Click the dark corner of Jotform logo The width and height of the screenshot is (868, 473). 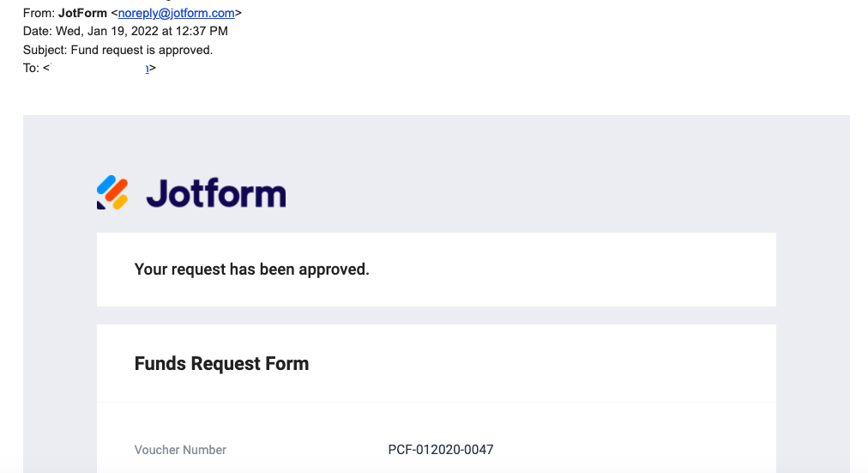coord(101,204)
